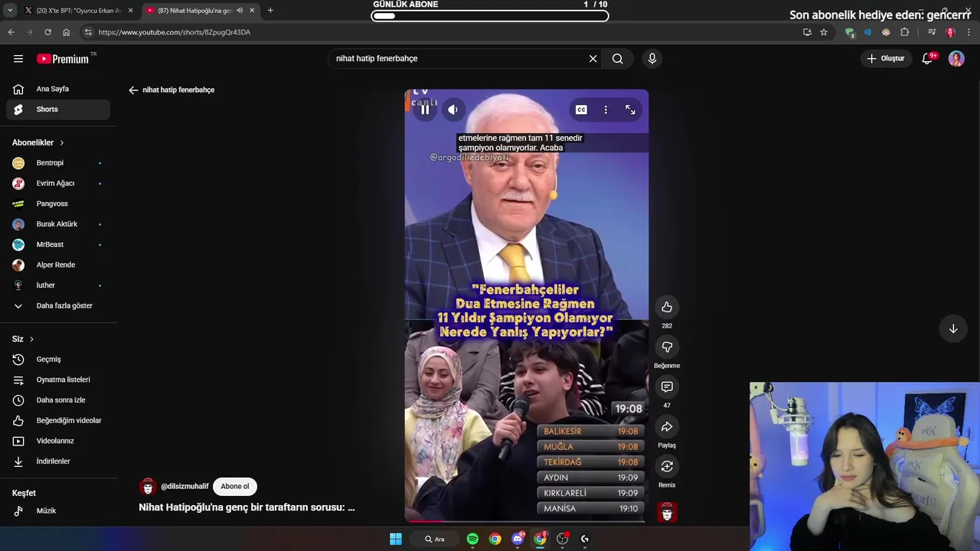Share the Short via Paylaş

[667, 426]
